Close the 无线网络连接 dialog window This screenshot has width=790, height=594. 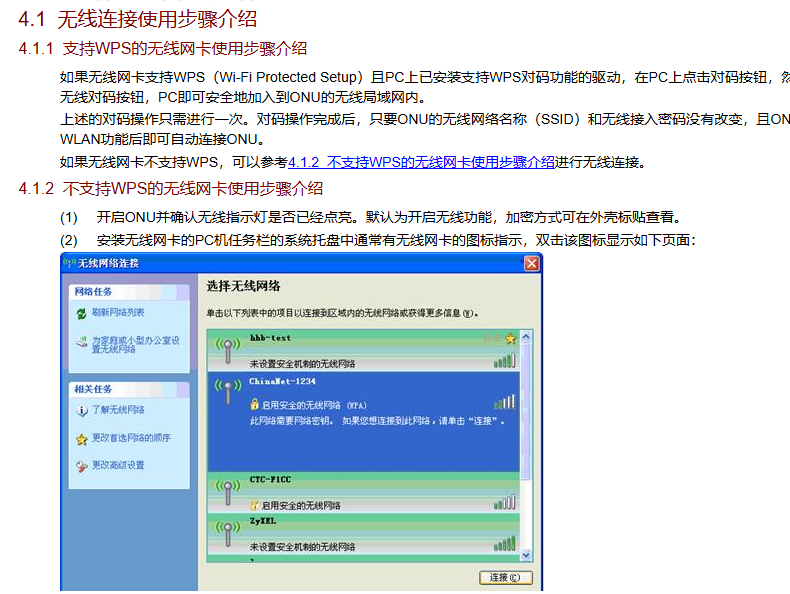pyautogui.click(x=531, y=263)
